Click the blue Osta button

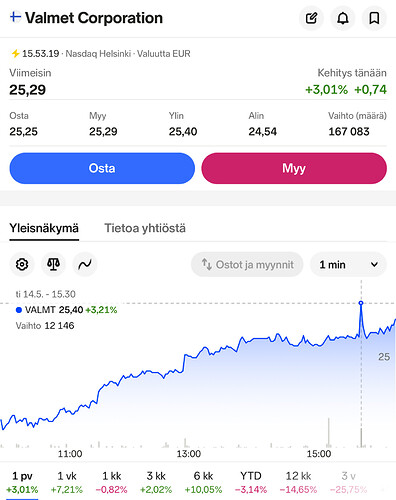coord(102,168)
